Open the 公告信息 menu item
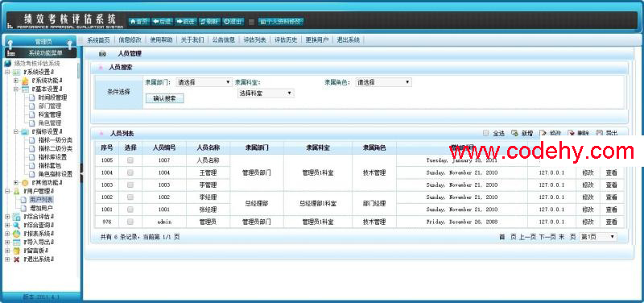Image resolution: width=644 pixels, height=303 pixels. pyautogui.click(x=224, y=39)
